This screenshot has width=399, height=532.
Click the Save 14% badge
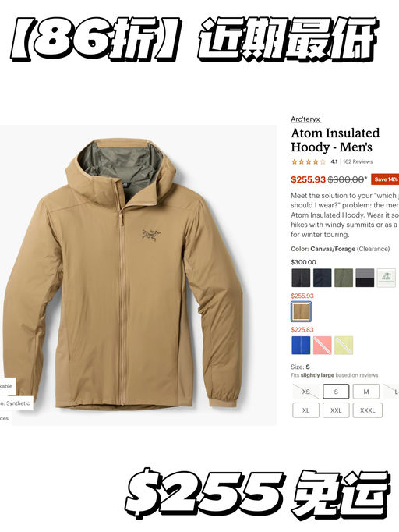(386, 179)
